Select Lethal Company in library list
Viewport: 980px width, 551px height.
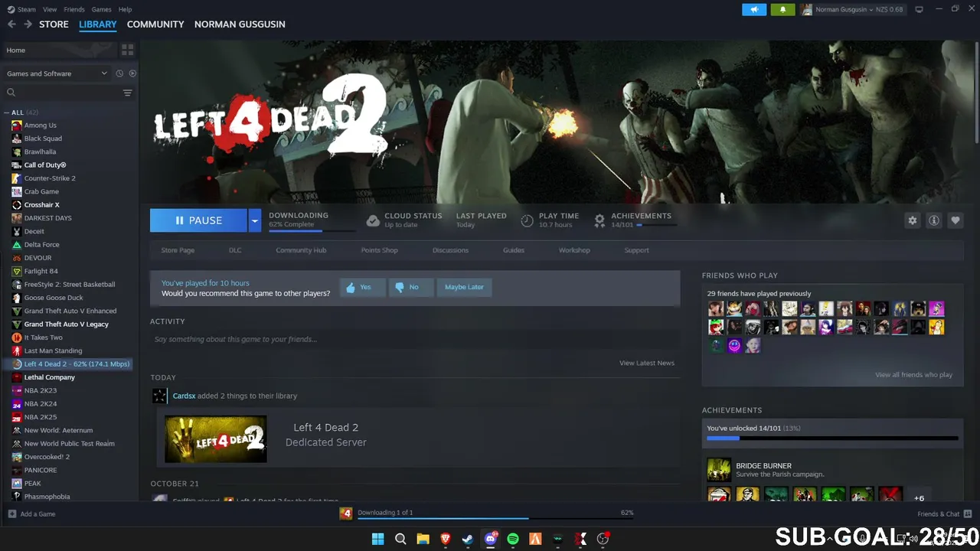pos(49,377)
